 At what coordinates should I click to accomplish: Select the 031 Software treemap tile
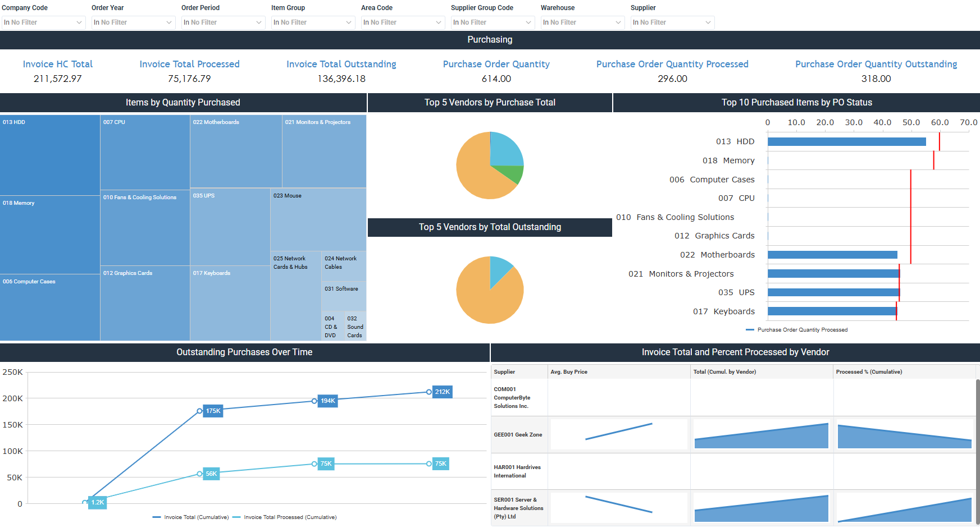(344, 296)
